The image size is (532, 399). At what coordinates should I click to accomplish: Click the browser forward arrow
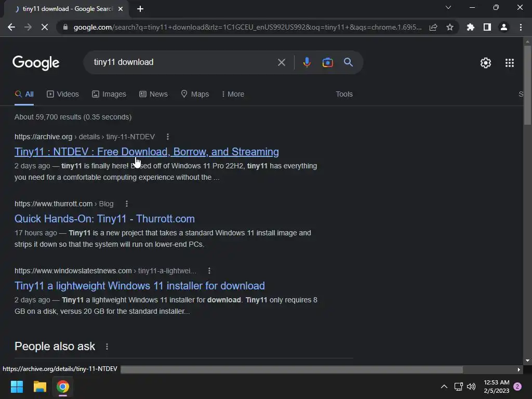[28, 27]
